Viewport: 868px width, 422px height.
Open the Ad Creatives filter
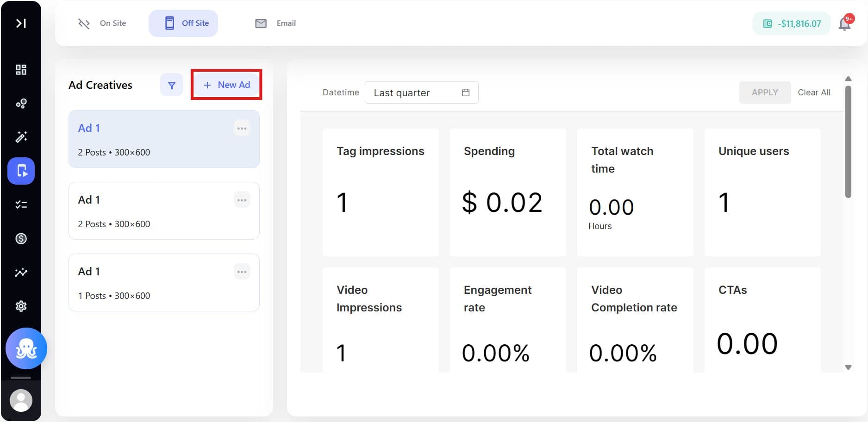pos(172,85)
